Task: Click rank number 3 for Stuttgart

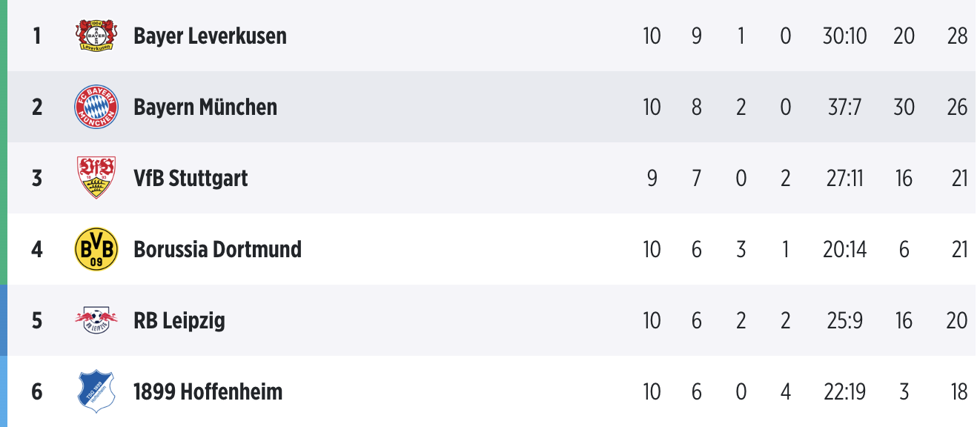Action: click(37, 178)
